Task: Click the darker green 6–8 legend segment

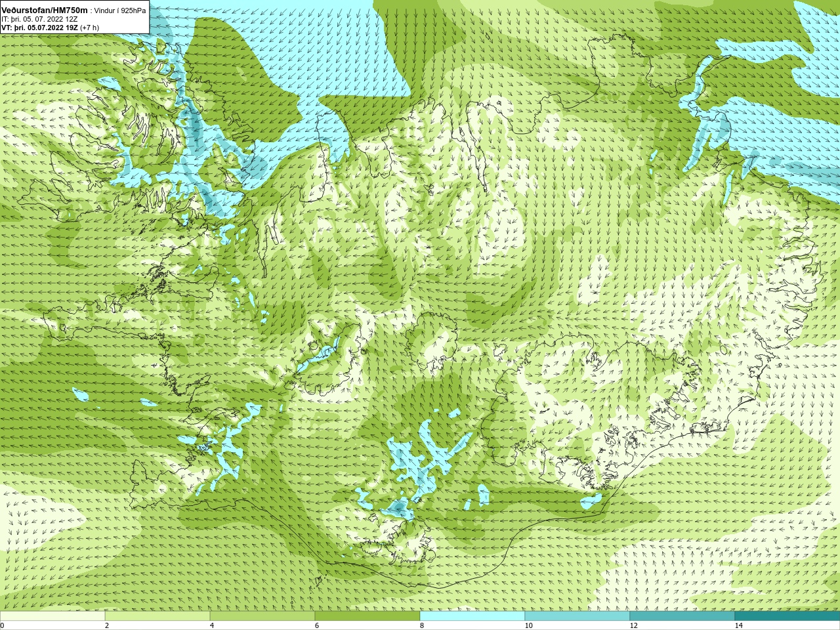Action: click(367, 616)
